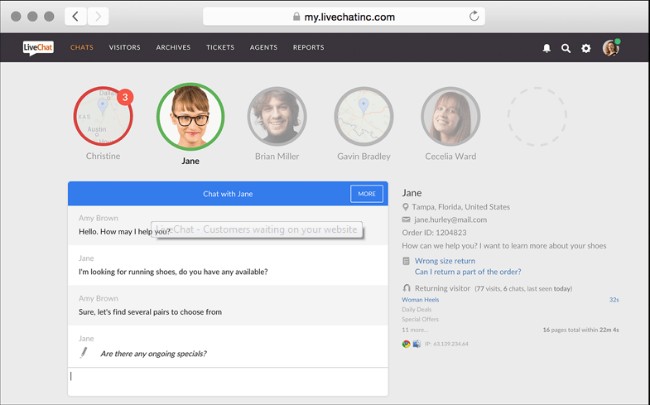Click the pencil typing indicator icon

click(84, 353)
